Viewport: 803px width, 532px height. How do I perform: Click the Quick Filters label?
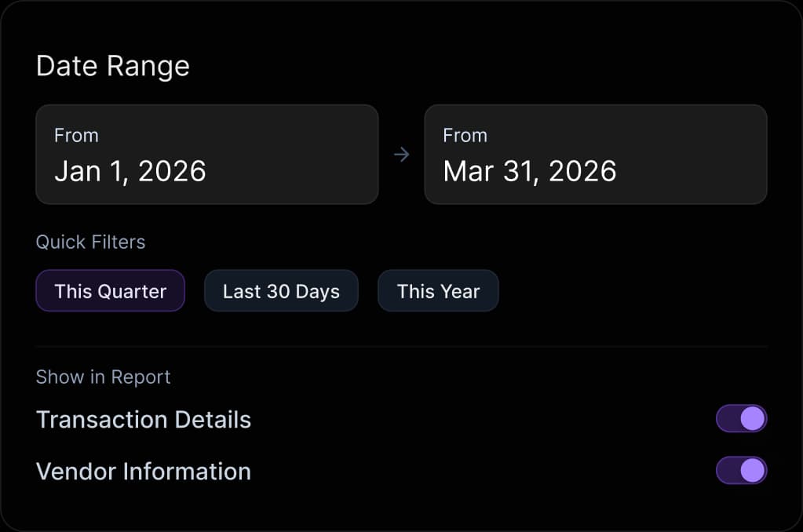point(90,242)
